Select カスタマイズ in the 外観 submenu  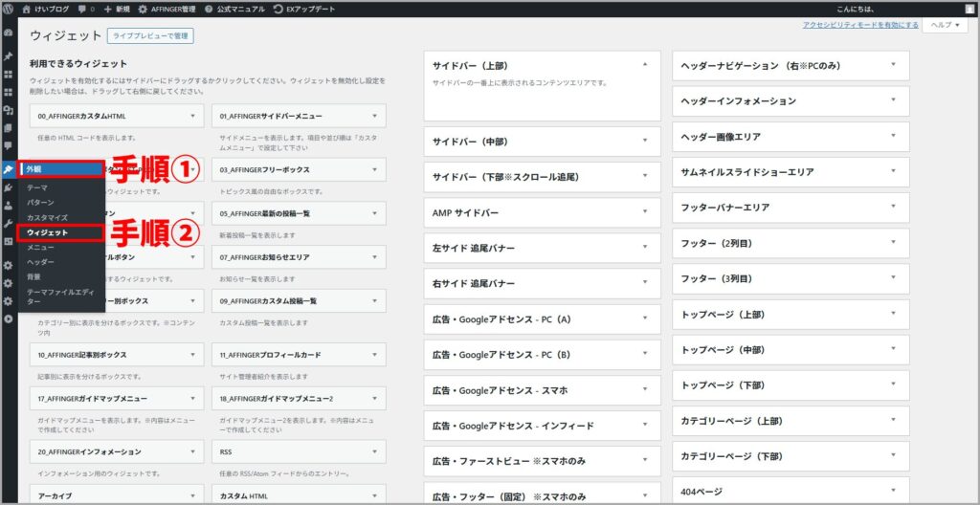(x=47, y=217)
